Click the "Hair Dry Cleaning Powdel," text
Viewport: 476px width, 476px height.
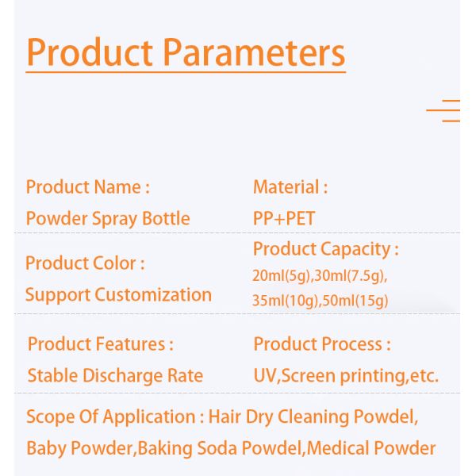[313, 417]
